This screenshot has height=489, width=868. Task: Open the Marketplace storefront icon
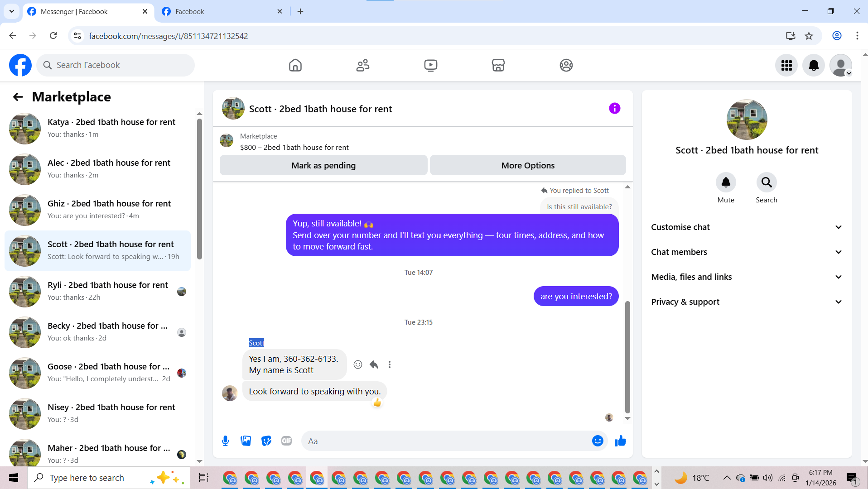tap(498, 65)
